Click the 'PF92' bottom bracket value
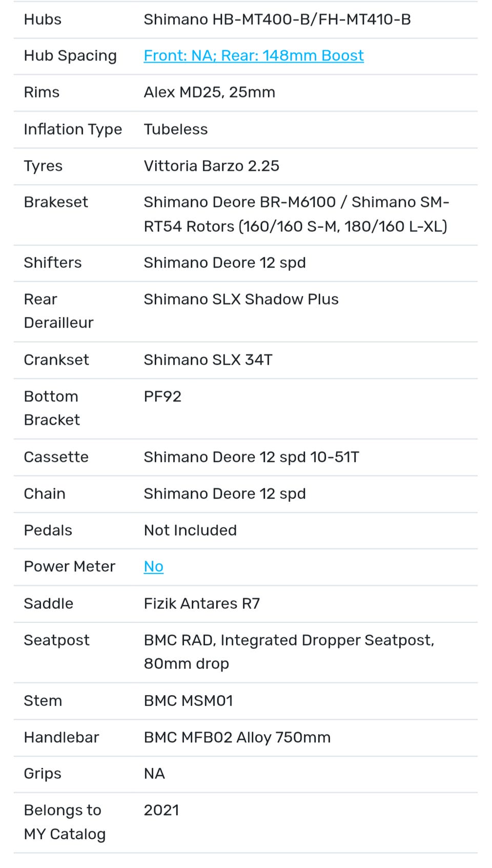Image resolution: width=492 pixels, height=868 pixels. [162, 397]
